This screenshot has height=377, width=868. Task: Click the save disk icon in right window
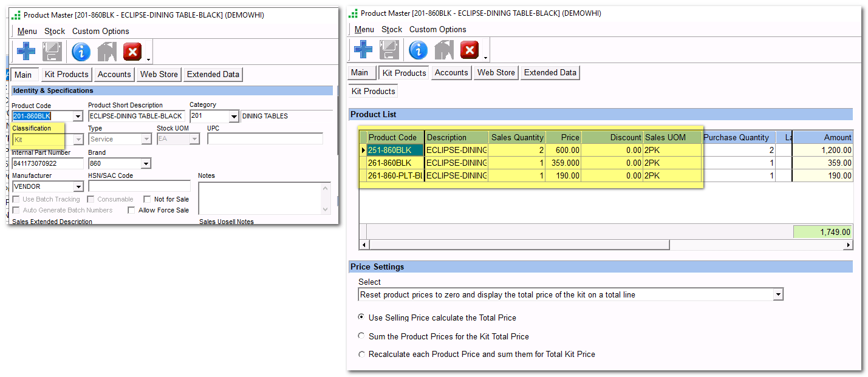[389, 50]
